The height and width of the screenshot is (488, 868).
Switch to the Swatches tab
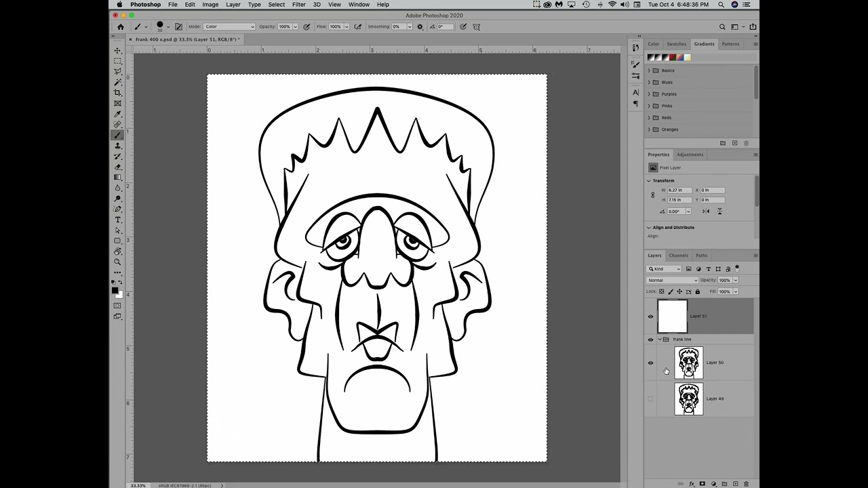pos(676,44)
